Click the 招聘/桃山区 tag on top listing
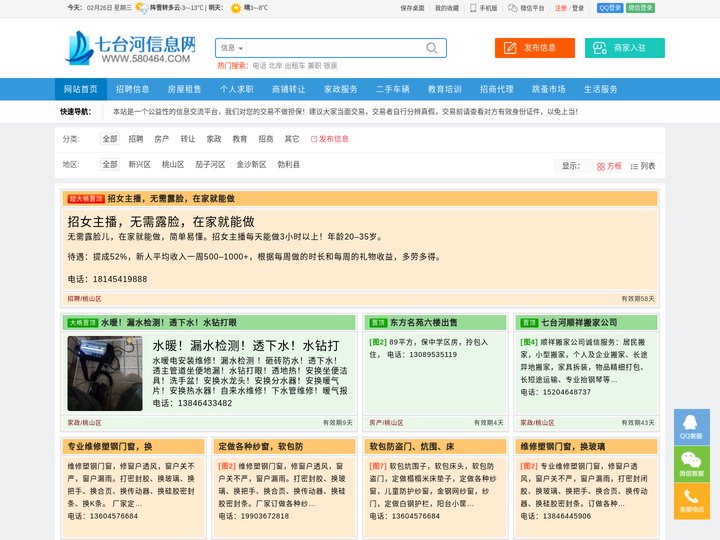The width and height of the screenshot is (720, 540). (84, 299)
